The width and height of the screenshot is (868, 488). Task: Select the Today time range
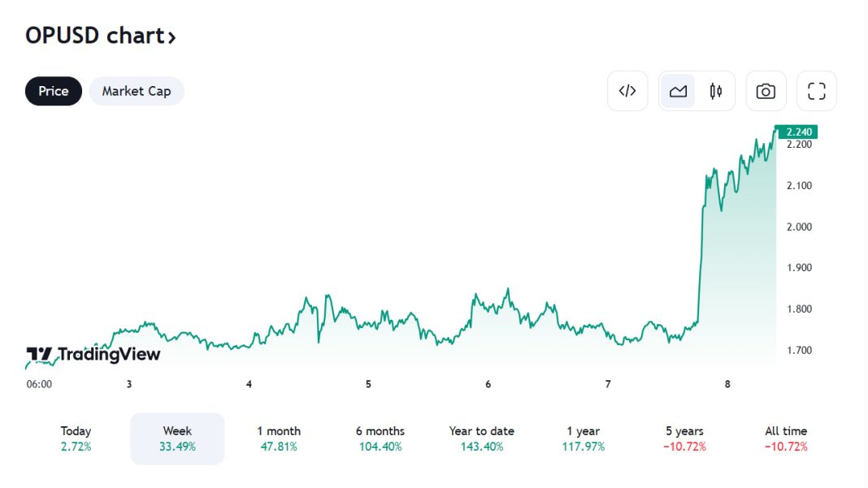[x=76, y=438]
